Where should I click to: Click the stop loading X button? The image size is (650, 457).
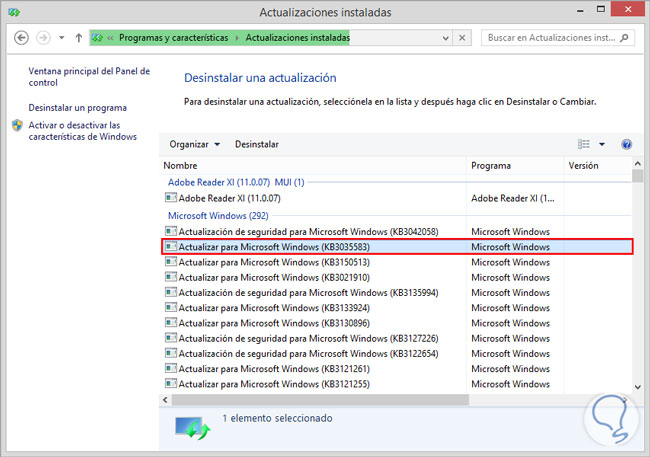coord(462,38)
